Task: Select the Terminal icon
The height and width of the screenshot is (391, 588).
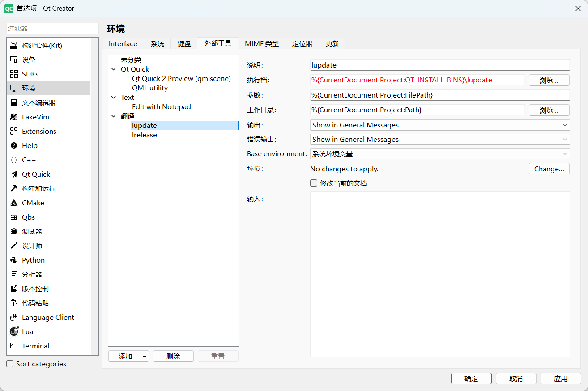Action: click(x=14, y=346)
